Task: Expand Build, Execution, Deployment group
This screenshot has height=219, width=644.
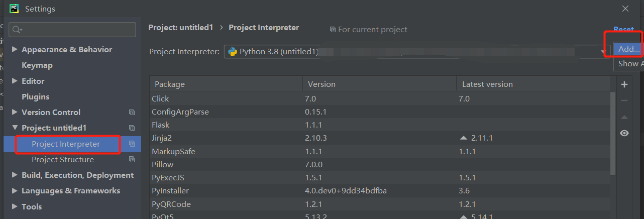Action: [x=15, y=175]
